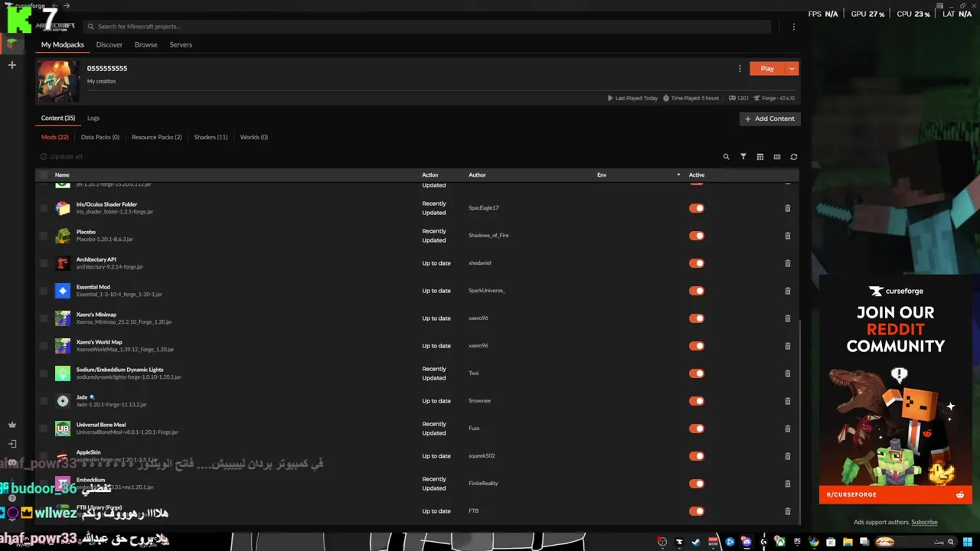Click the plus icon in left sidebar

[11, 65]
